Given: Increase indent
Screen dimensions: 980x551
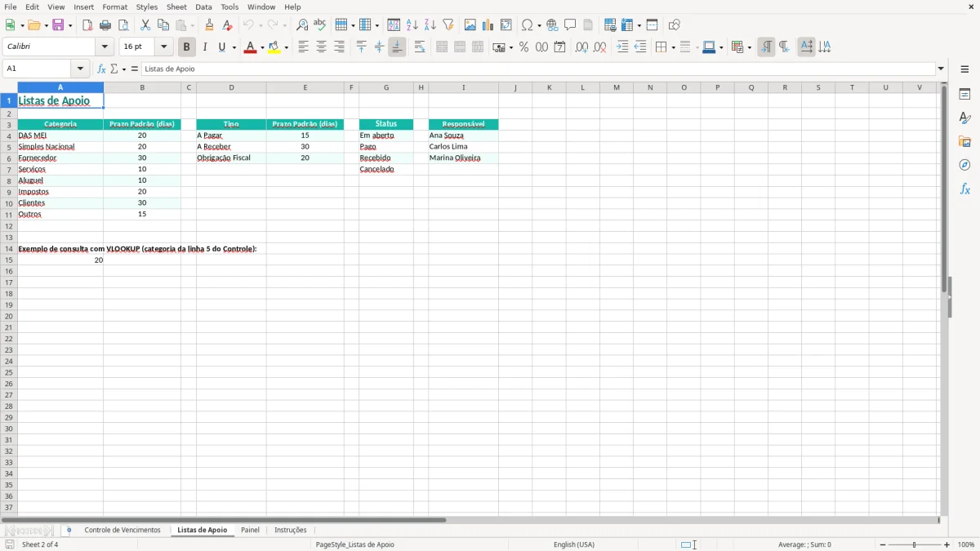Looking at the screenshot, I should coord(622,47).
